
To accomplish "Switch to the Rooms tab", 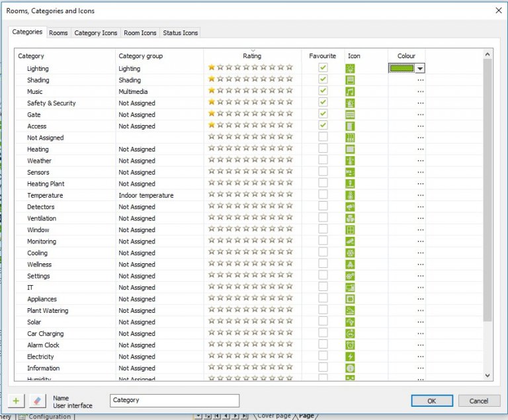I will tap(58, 32).
